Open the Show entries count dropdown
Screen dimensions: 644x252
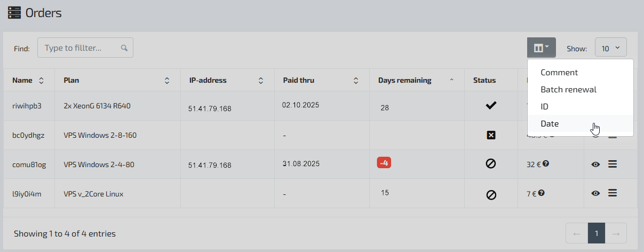pyautogui.click(x=610, y=48)
